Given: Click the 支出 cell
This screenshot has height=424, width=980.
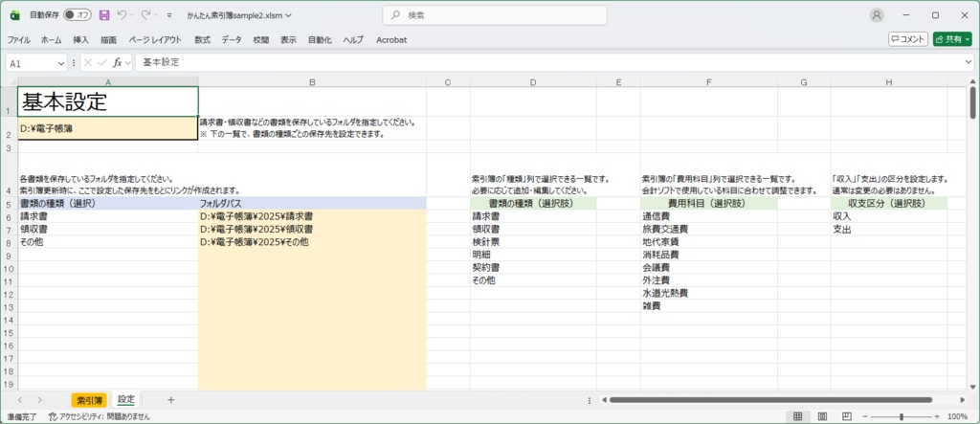Looking at the screenshot, I should (889, 229).
